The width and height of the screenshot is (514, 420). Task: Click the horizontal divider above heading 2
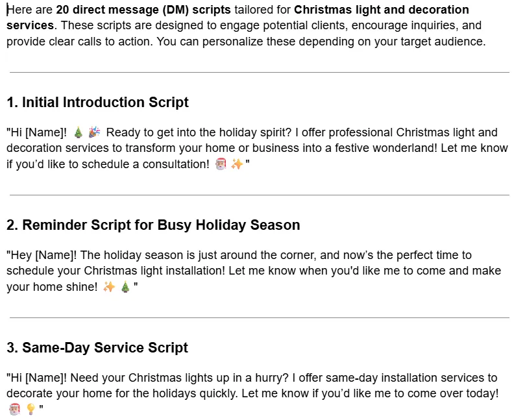pos(260,195)
